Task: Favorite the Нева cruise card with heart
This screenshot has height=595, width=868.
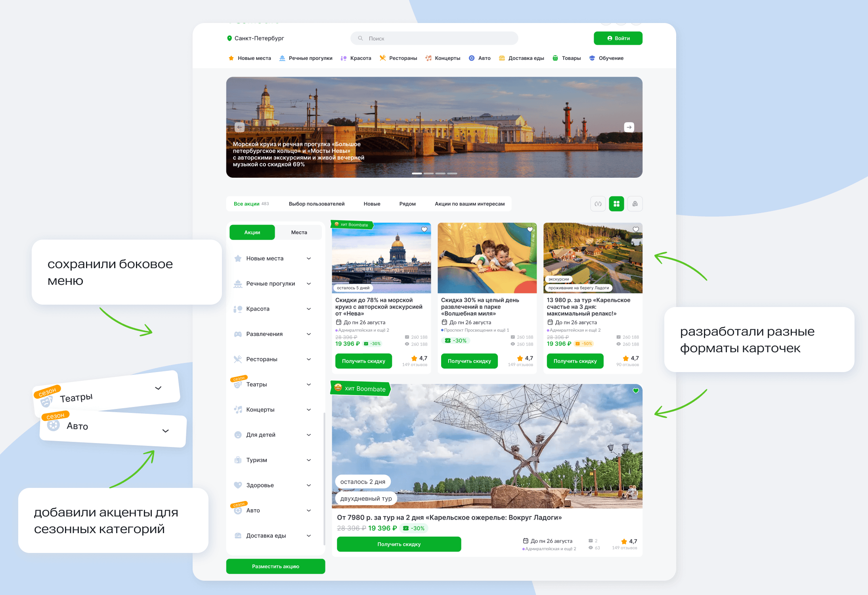Action: (424, 229)
